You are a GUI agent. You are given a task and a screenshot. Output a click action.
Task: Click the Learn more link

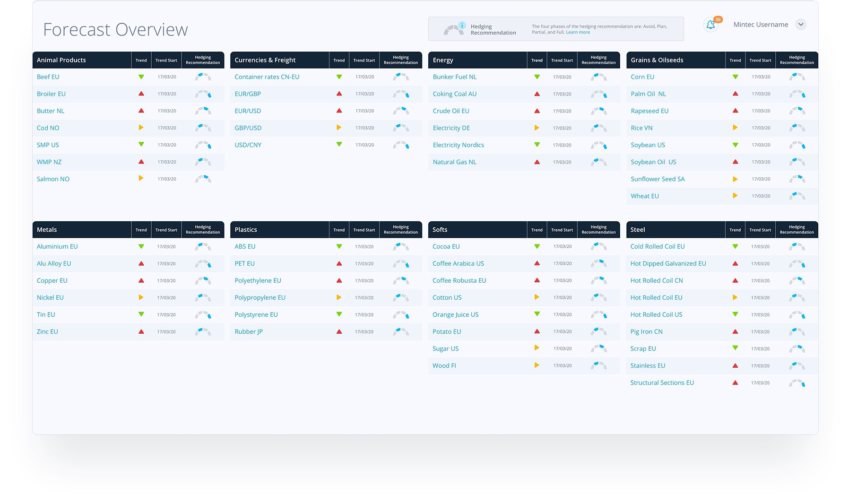pos(578,32)
